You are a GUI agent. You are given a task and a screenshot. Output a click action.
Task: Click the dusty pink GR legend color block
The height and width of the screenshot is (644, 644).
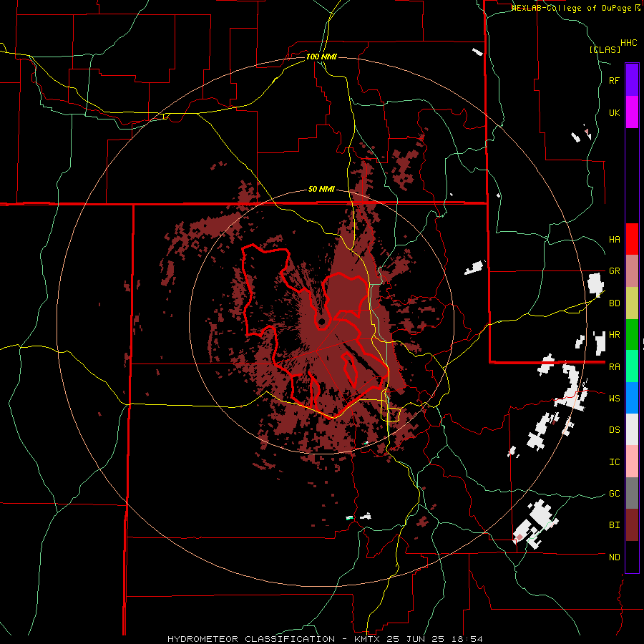(632, 271)
